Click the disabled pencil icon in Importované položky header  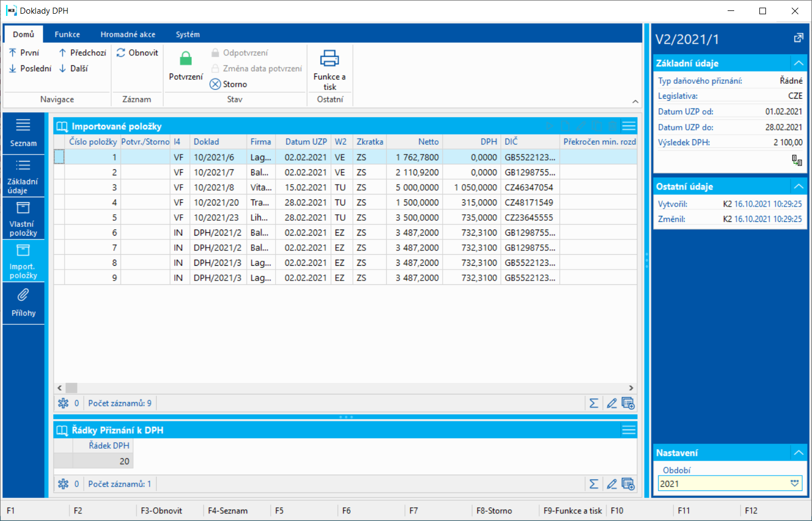(x=581, y=127)
